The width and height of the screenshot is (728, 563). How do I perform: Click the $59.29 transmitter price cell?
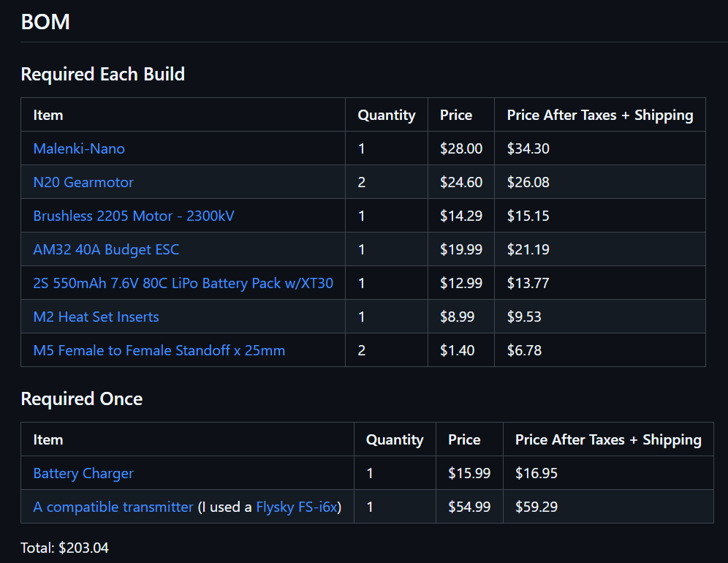click(536, 507)
